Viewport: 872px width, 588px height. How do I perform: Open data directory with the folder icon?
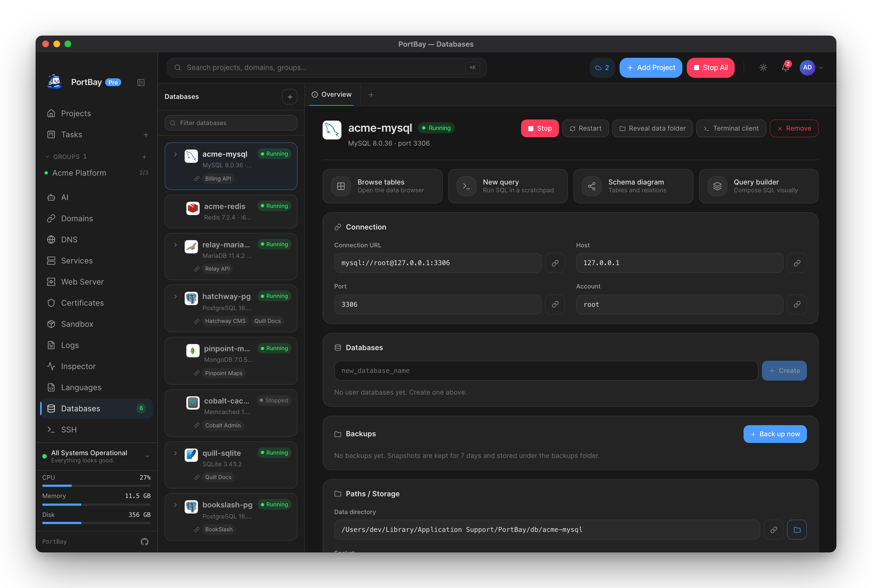click(797, 529)
